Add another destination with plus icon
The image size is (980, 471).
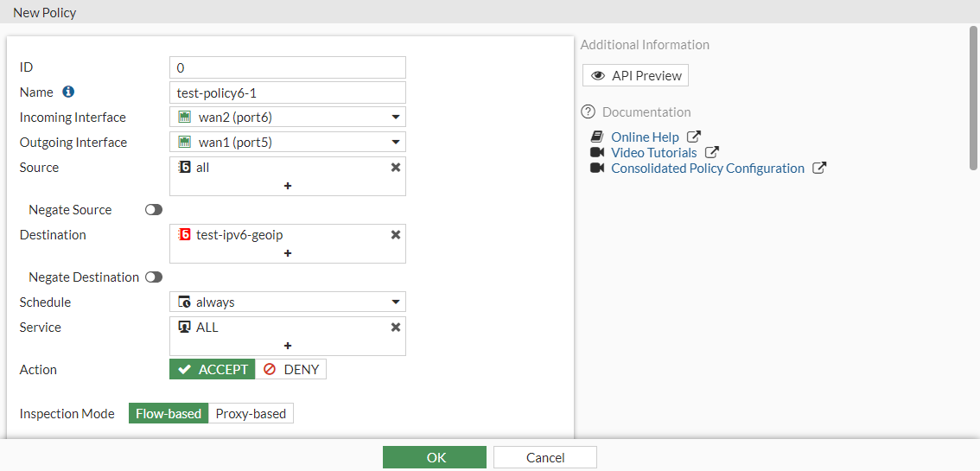(288, 253)
